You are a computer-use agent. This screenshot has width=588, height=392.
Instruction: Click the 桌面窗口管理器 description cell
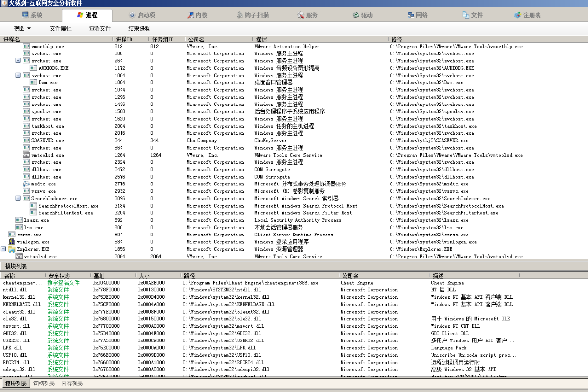pyautogui.click(x=273, y=83)
